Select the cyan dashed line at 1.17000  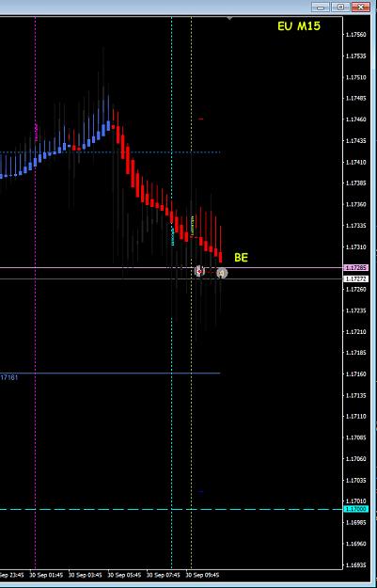coord(171,509)
